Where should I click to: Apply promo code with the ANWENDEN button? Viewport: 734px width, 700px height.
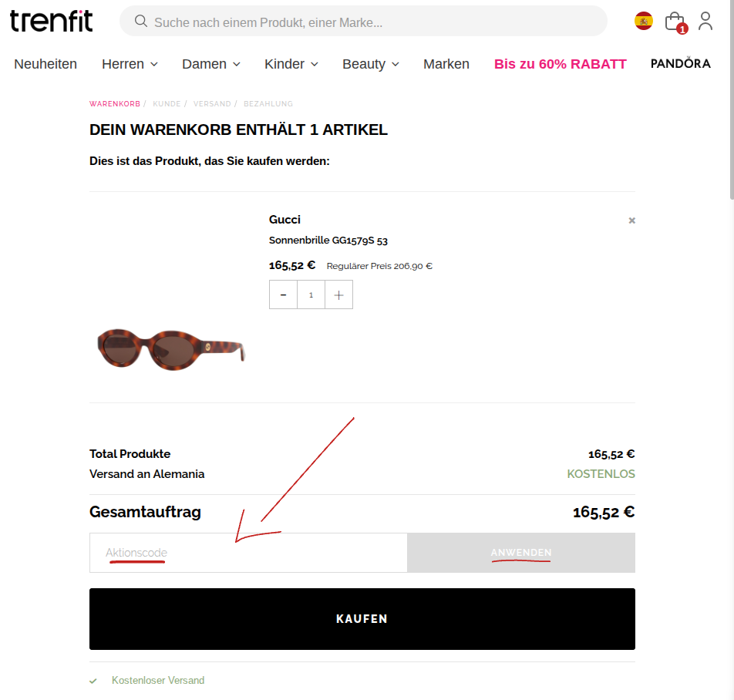520,553
